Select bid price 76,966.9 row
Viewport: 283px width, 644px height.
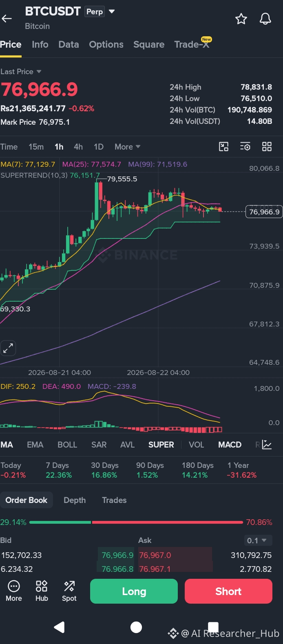(x=67, y=555)
